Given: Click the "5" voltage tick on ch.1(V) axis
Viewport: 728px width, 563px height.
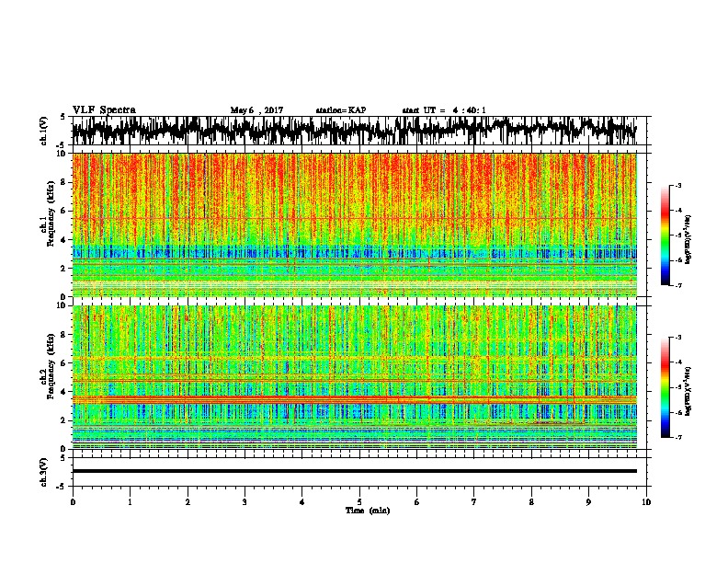Looking at the screenshot, I should pyautogui.click(x=63, y=117).
